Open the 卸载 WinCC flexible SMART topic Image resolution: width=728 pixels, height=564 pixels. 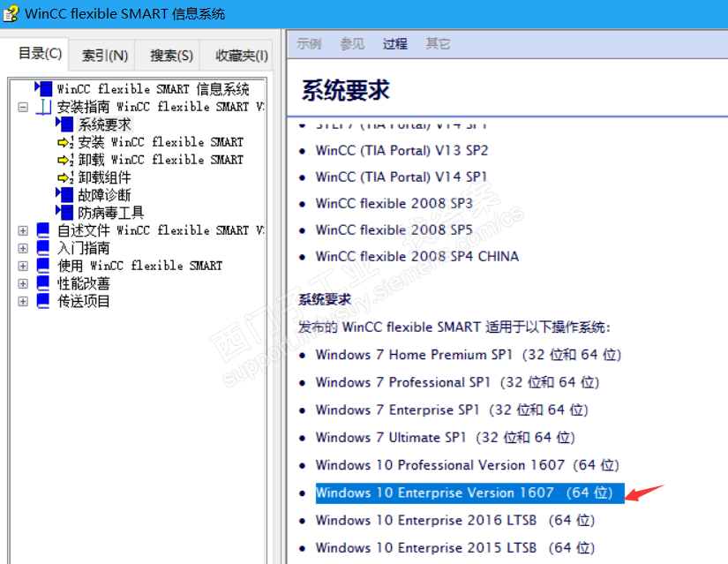point(161,160)
